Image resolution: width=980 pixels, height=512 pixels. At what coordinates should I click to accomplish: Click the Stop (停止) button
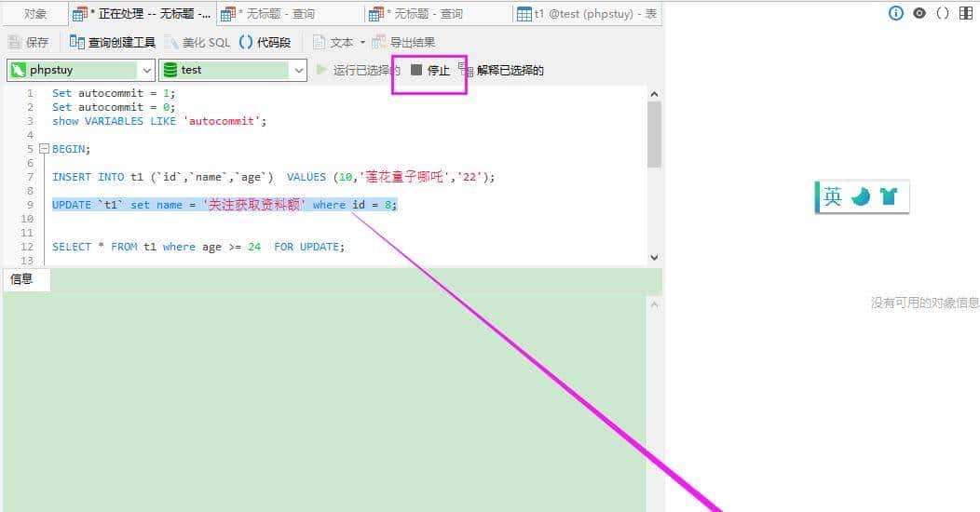[x=430, y=70]
